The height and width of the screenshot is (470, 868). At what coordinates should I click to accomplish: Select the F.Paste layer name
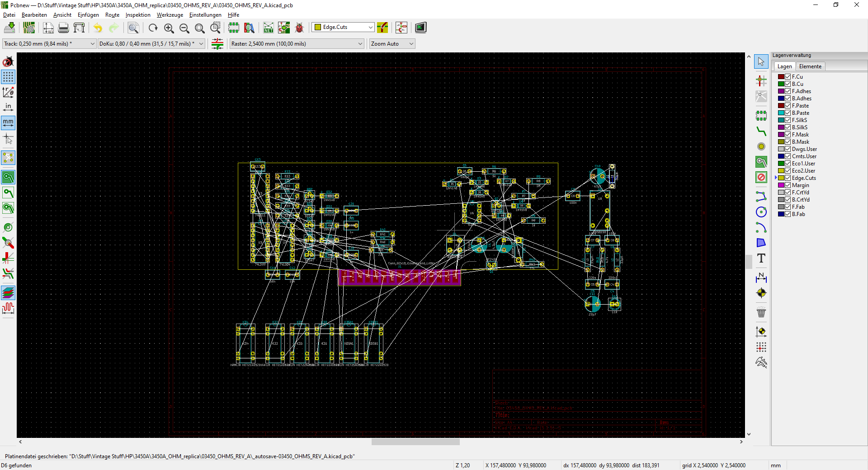(x=800, y=106)
